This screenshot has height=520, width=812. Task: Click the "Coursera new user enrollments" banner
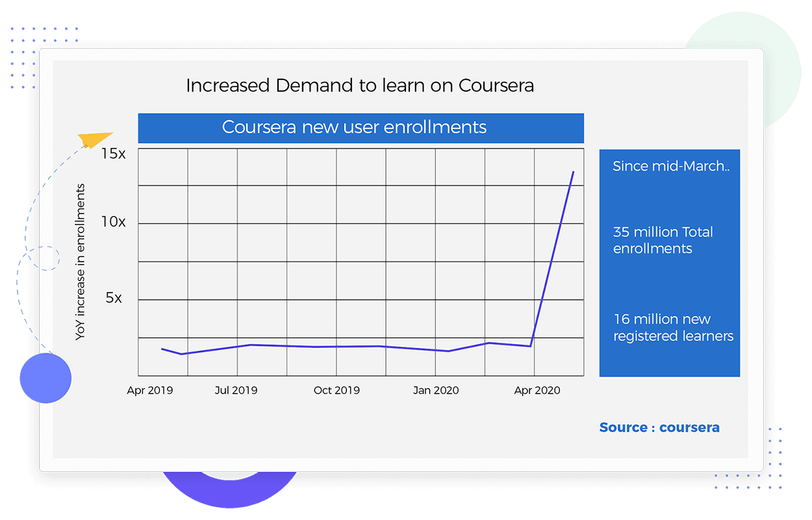361,128
